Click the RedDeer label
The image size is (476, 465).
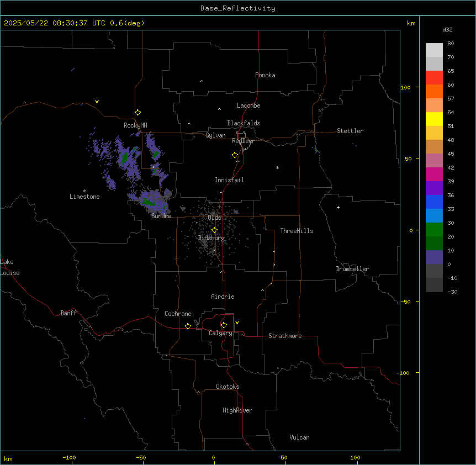(x=243, y=141)
